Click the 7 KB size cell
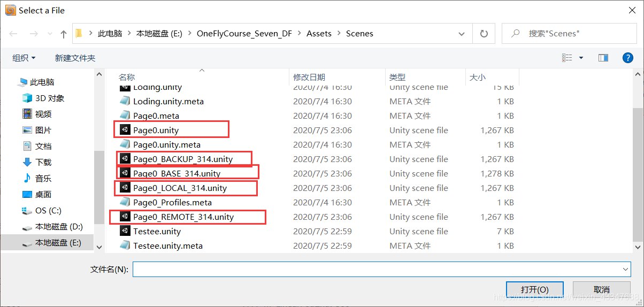The image size is (644, 307). [505, 231]
